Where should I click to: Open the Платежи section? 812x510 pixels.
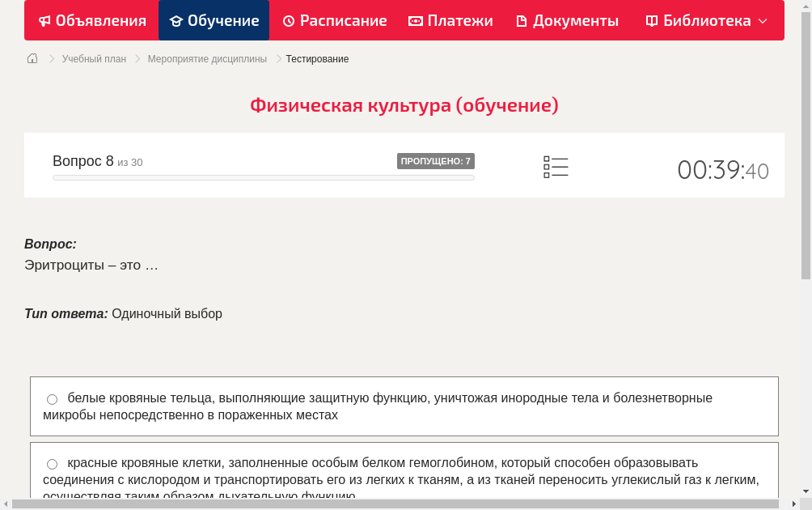tap(450, 20)
